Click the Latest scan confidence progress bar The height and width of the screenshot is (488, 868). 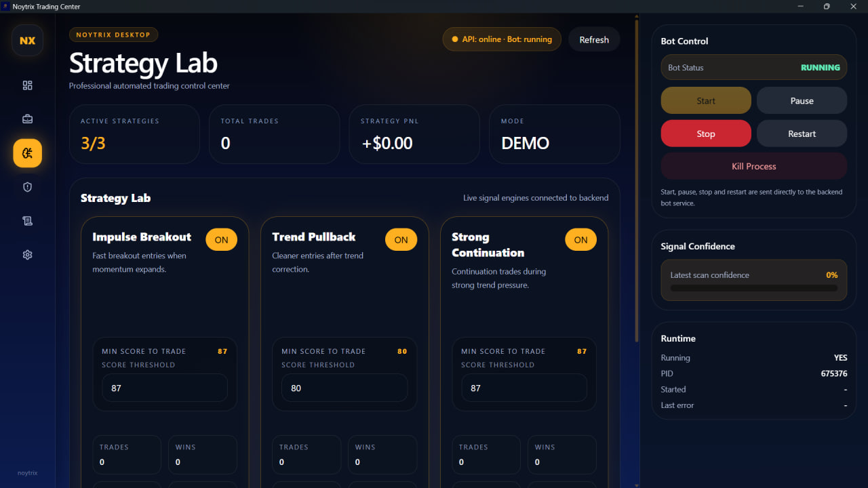tap(754, 288)
